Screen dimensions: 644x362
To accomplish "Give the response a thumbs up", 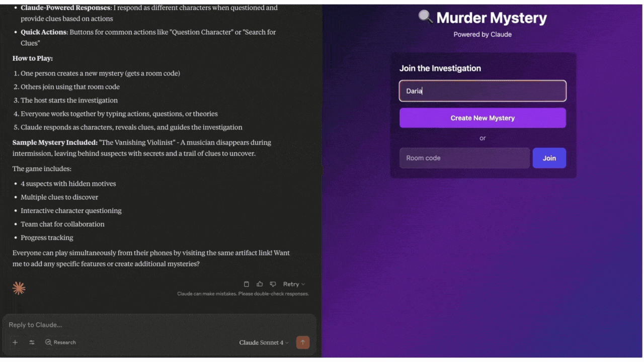I will point(260,284).
